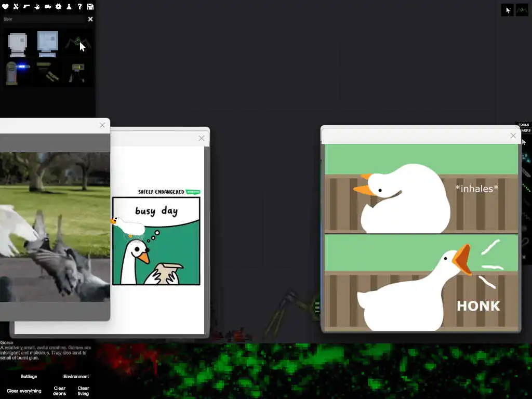The height and width of the screenshot is (399, 532).
Task: Switch to the TOOLS tab
Action: [524, 125]
